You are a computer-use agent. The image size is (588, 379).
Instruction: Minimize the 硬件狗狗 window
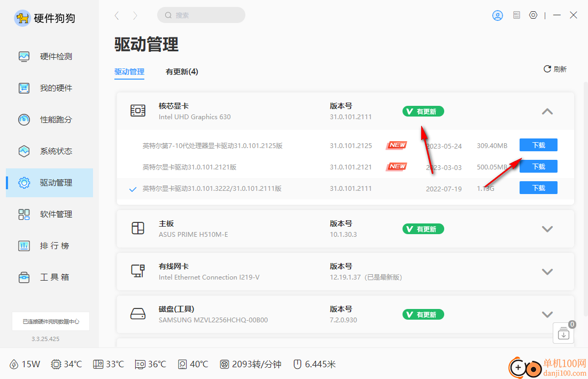(557, 15)
